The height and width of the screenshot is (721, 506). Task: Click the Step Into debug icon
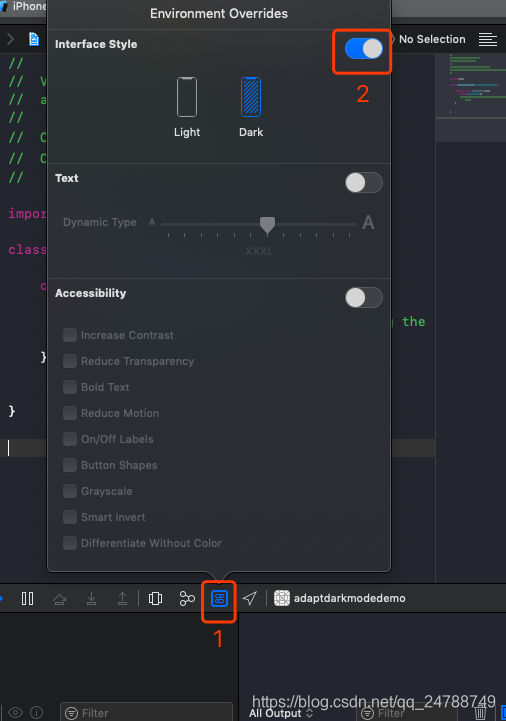point(92,598)
